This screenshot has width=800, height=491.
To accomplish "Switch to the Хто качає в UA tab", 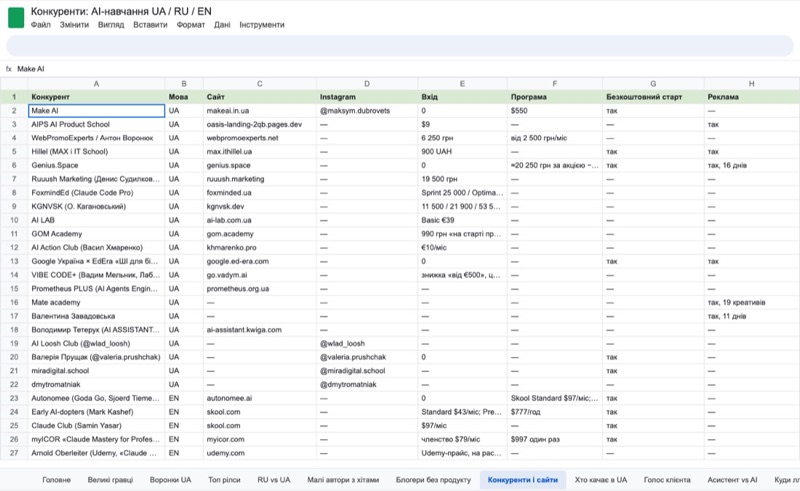I will (601, 480).
